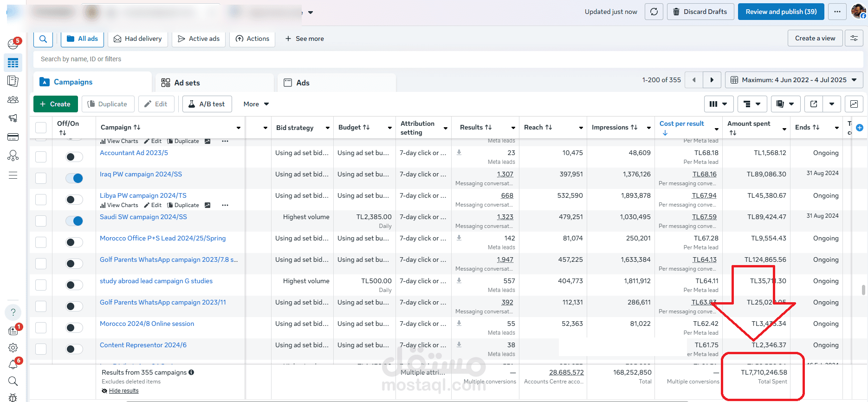
Task: Click Review and publish (39) button
Action: pos(781,12)
